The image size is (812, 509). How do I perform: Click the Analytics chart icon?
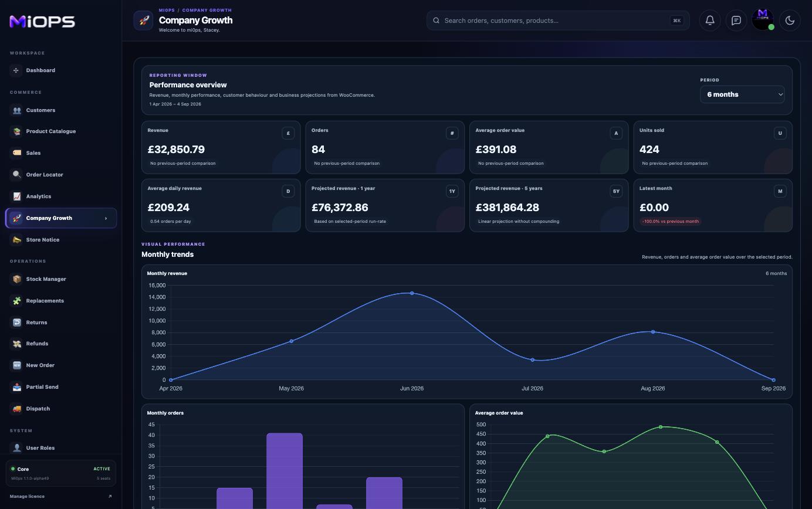pyautogui.click(x=16, y=196)
